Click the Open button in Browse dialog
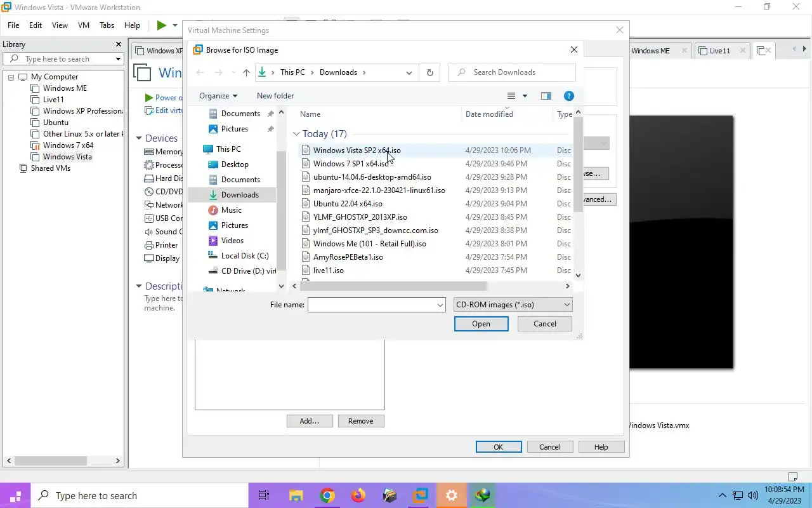 point(481,324)
